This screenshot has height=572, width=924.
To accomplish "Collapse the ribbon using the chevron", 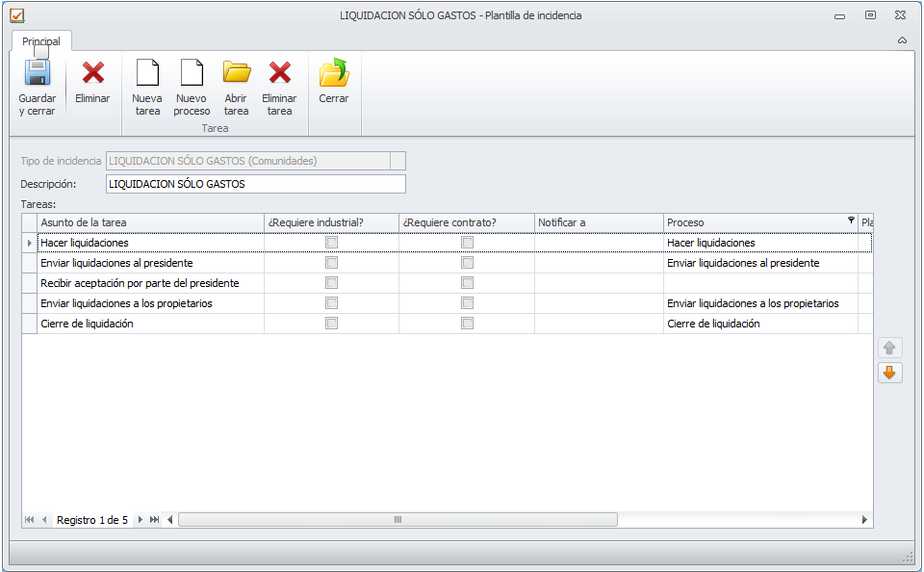I will pyautogui.click(x=902, y=40).
